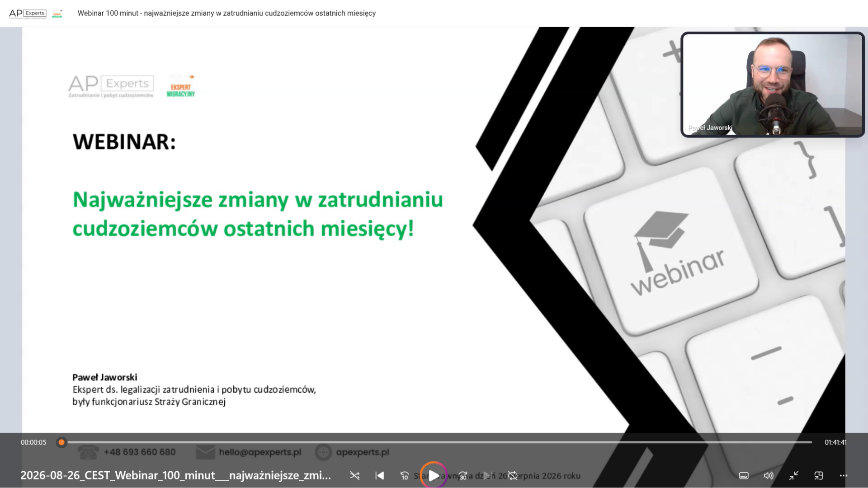Click the green slide title text
Screen dimensions: 868x488
[x=258, y=214]
